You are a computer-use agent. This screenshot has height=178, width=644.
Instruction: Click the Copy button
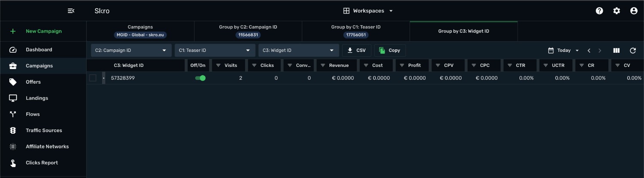[x=390, y=51]
